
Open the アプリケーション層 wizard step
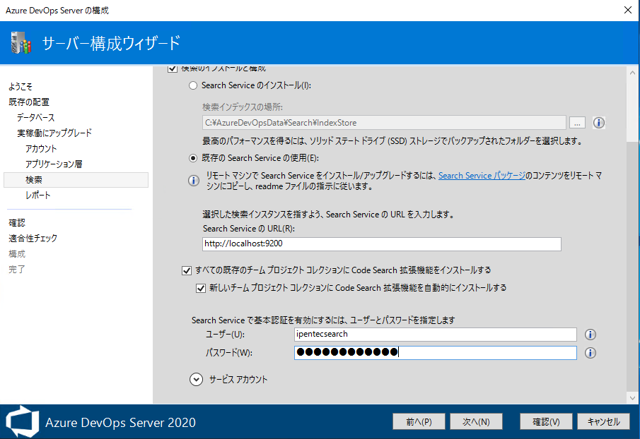click(54, 164)
